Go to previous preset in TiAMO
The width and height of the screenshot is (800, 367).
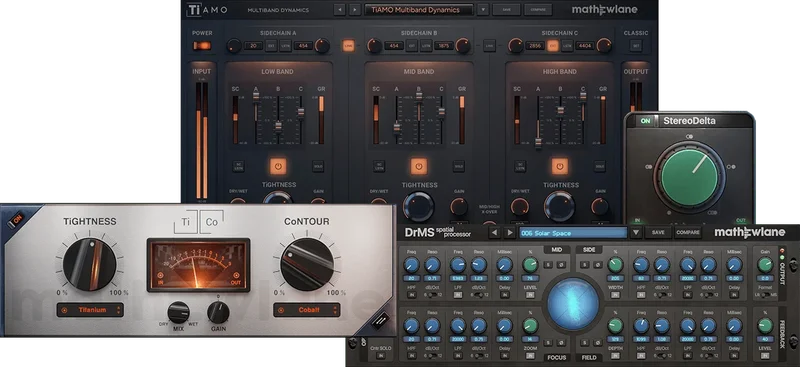[340, 10]
